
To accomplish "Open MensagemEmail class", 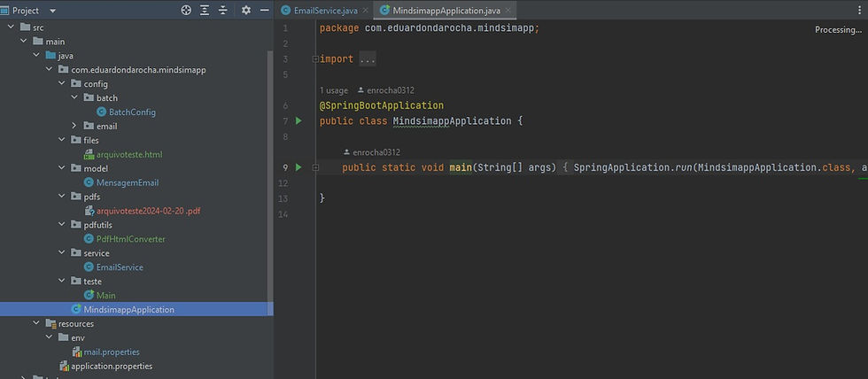I will (128, 182).
